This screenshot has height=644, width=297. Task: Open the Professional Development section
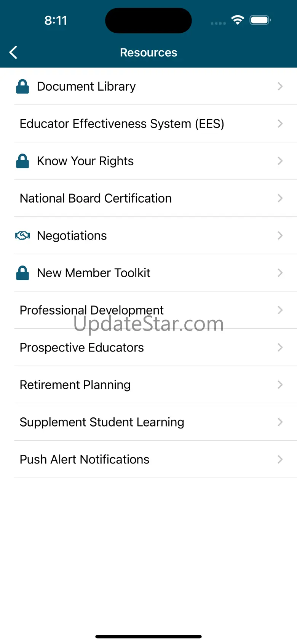[x=91, y=310]
